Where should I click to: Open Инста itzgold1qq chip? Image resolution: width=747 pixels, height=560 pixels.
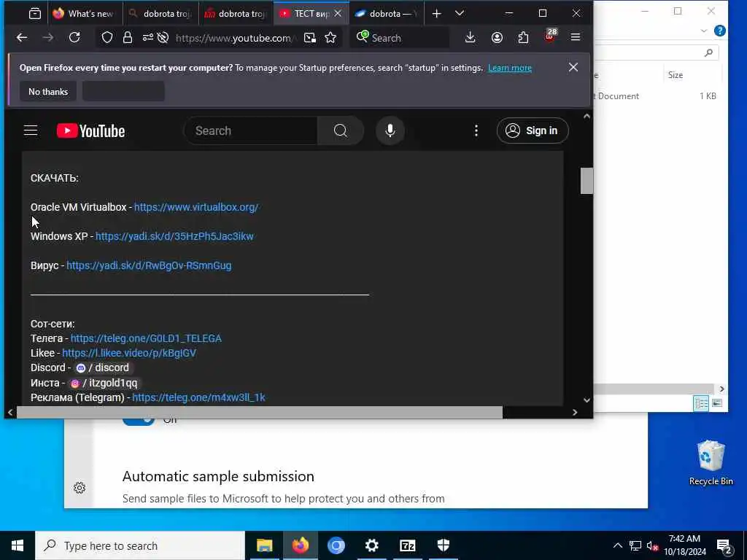point(104,383)
